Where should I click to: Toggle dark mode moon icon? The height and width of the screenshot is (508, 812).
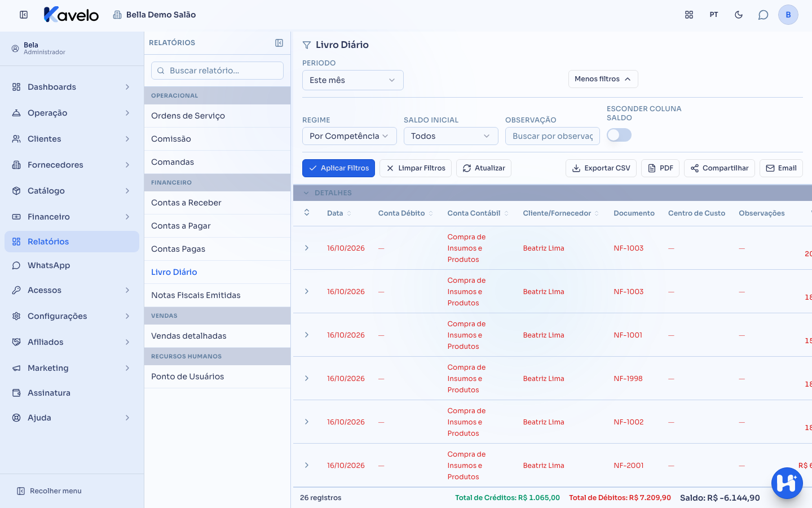(739, 15)
